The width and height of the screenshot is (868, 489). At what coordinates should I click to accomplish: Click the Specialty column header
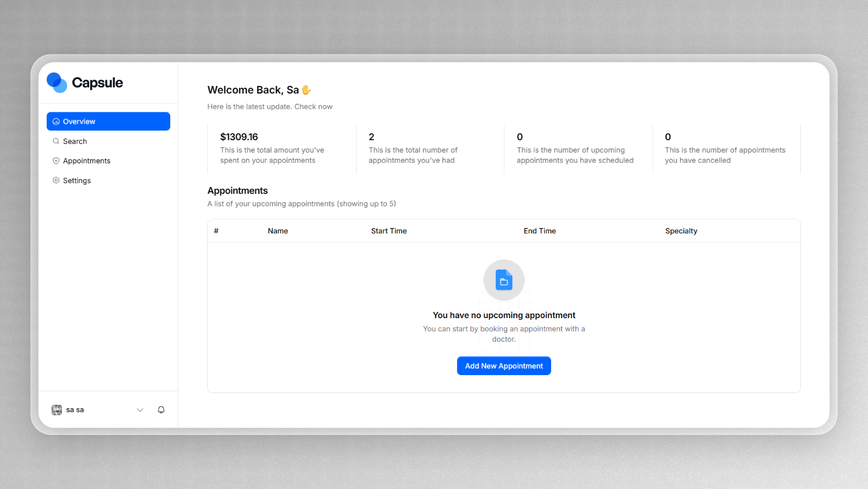click(x=681, y=231)
